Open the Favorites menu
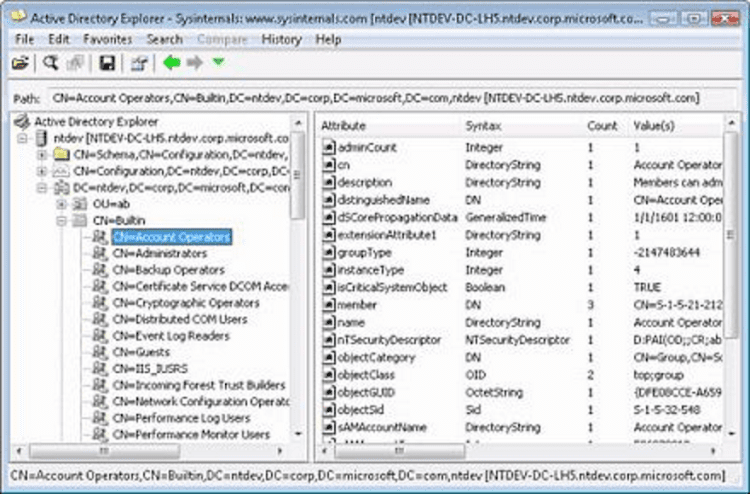 tap(108, 39)
